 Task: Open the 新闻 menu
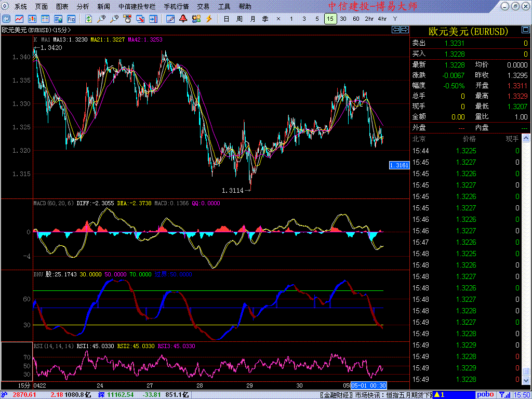point(103,6)
